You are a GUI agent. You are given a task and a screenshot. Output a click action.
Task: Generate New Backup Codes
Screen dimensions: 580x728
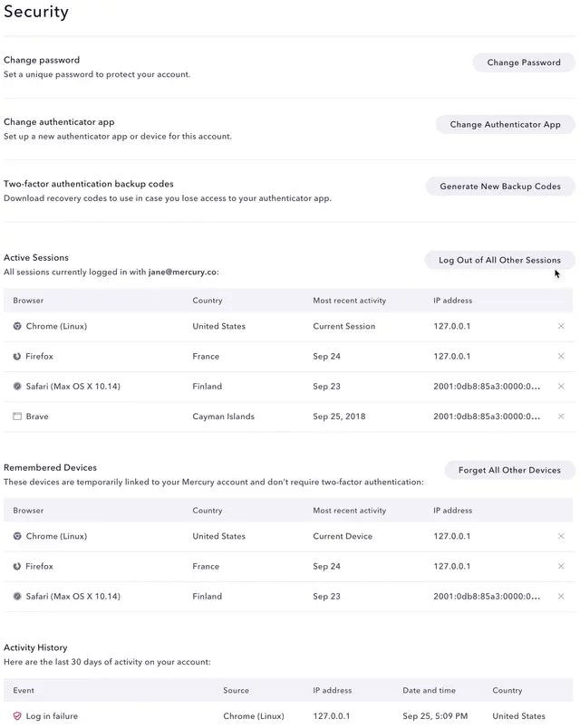pos(500,187)
